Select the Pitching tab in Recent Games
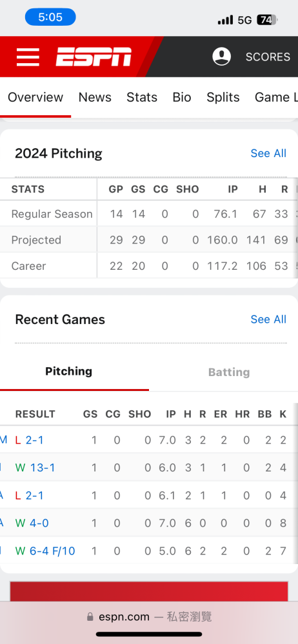Viewport: 298px width, 644px height. point(69,372)
